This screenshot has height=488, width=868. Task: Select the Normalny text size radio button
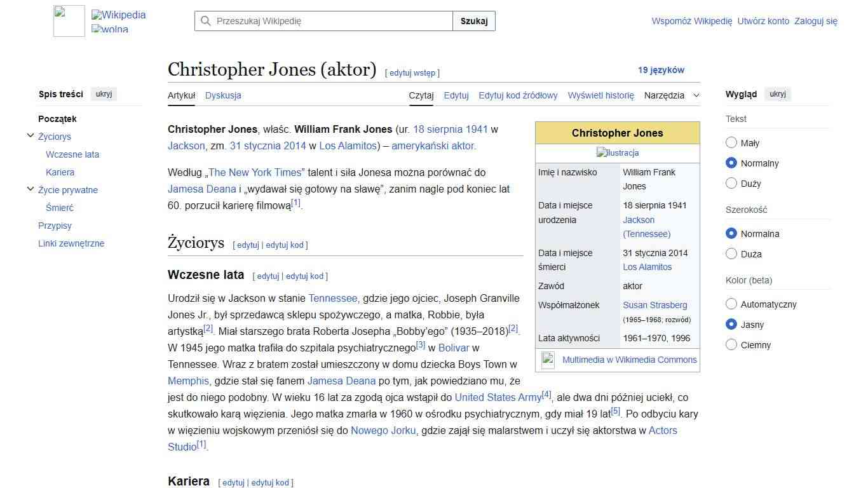(731, 163)
